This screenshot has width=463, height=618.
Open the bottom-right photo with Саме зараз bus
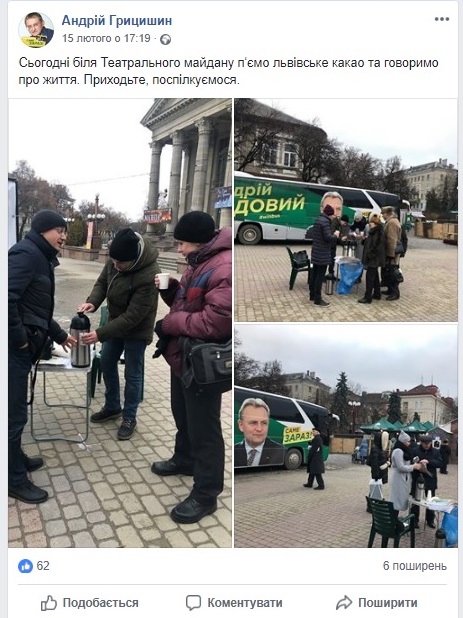pos(346,436)
